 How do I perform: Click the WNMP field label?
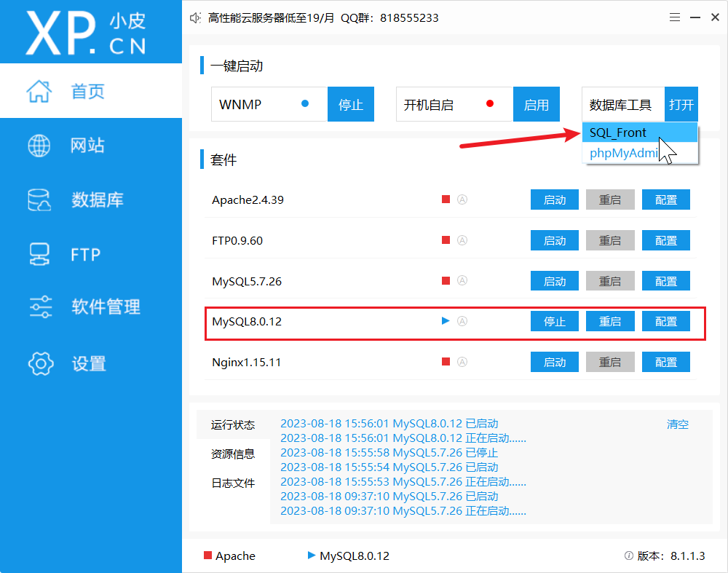coord(240,104)
